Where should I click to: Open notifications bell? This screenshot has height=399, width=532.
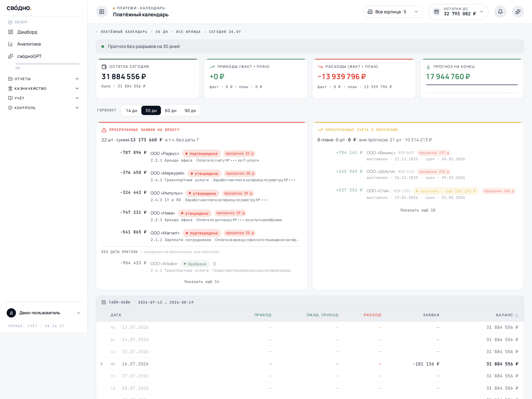pyautogui.click(x=500, y=12)
